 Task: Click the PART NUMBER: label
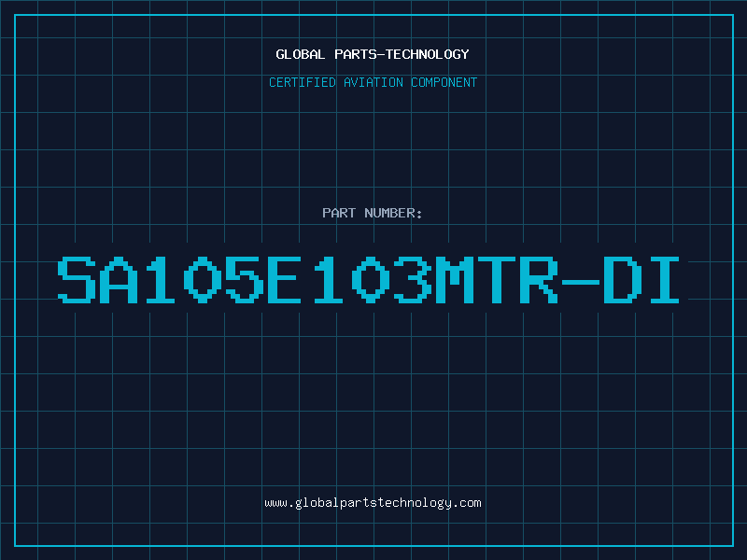(373, 213)
